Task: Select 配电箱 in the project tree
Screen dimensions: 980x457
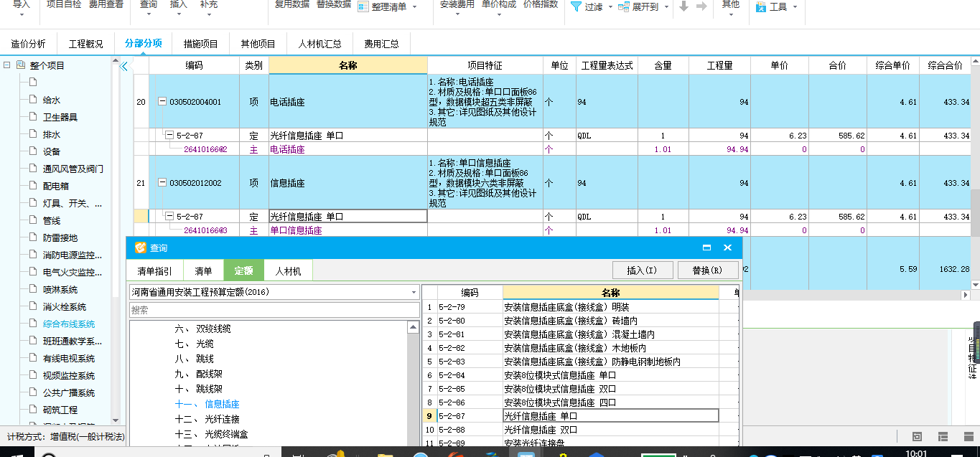Action: [56, 187]
